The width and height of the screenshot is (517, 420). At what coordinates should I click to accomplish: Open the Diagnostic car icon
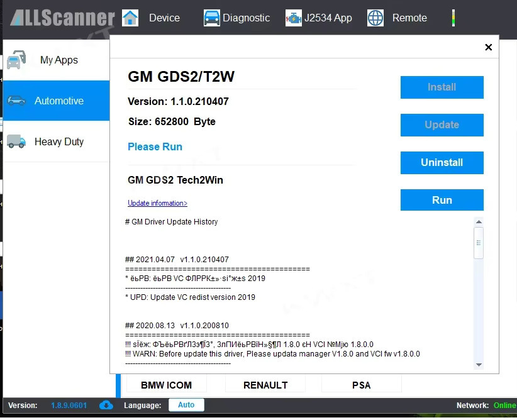212,18
